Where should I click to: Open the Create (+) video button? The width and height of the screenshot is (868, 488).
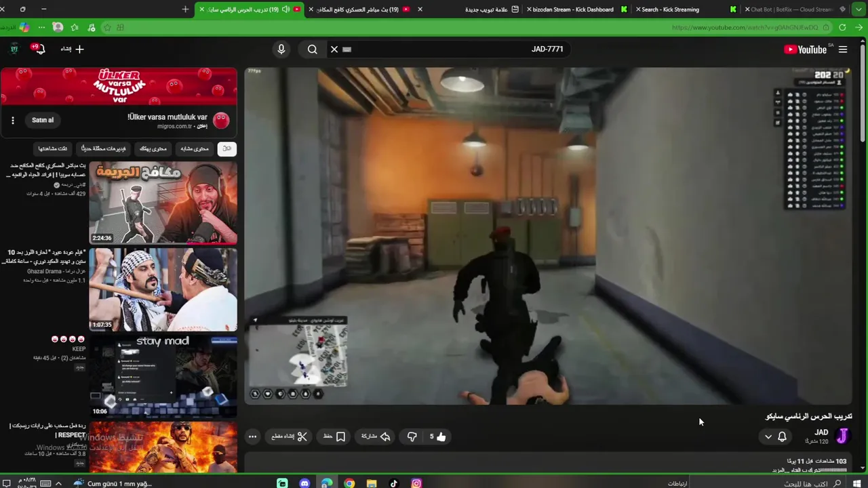click(73, 49)
